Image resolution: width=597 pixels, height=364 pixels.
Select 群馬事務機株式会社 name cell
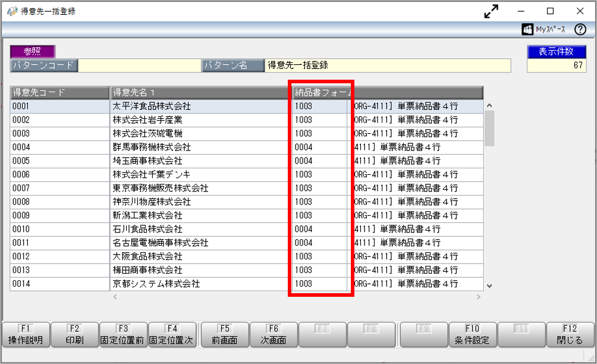tap(200, 148)
